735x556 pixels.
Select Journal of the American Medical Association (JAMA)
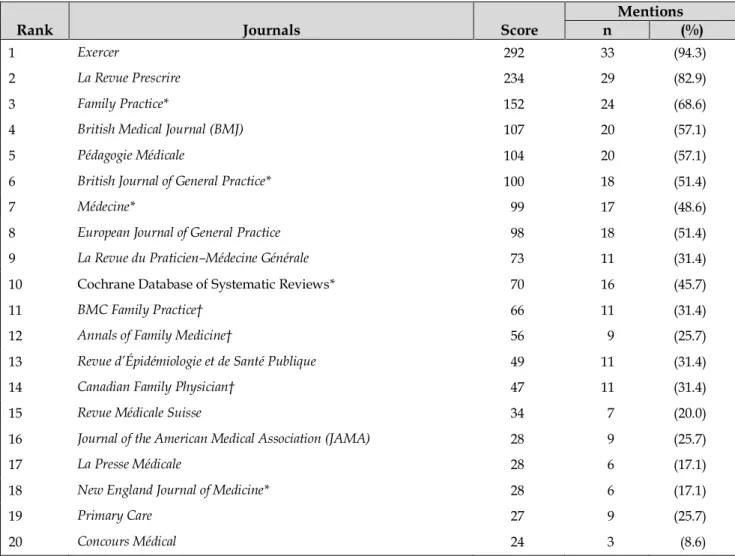click(224, 438)
